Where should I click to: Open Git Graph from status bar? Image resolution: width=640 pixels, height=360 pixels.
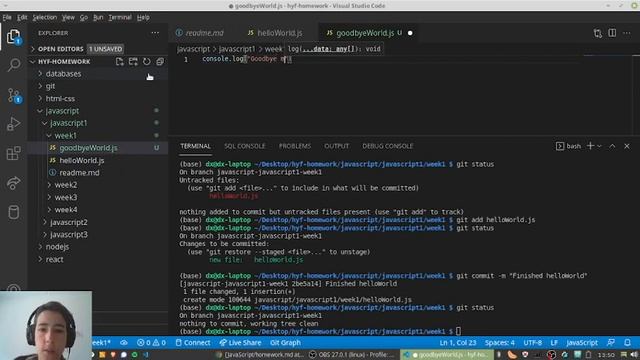285,343
